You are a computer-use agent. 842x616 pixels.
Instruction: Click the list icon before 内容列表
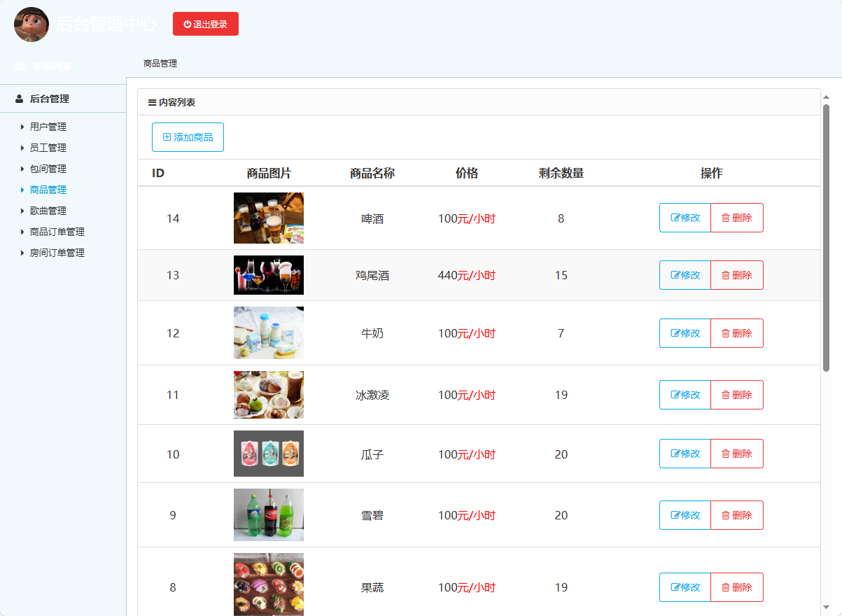click(x=152, y=101)
